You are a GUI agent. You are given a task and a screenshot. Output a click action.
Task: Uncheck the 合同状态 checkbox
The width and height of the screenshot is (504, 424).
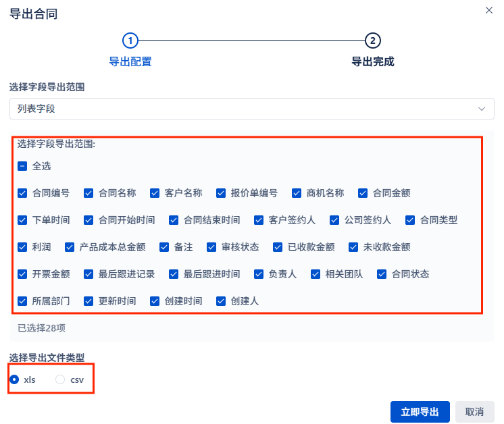coord(382,274)
